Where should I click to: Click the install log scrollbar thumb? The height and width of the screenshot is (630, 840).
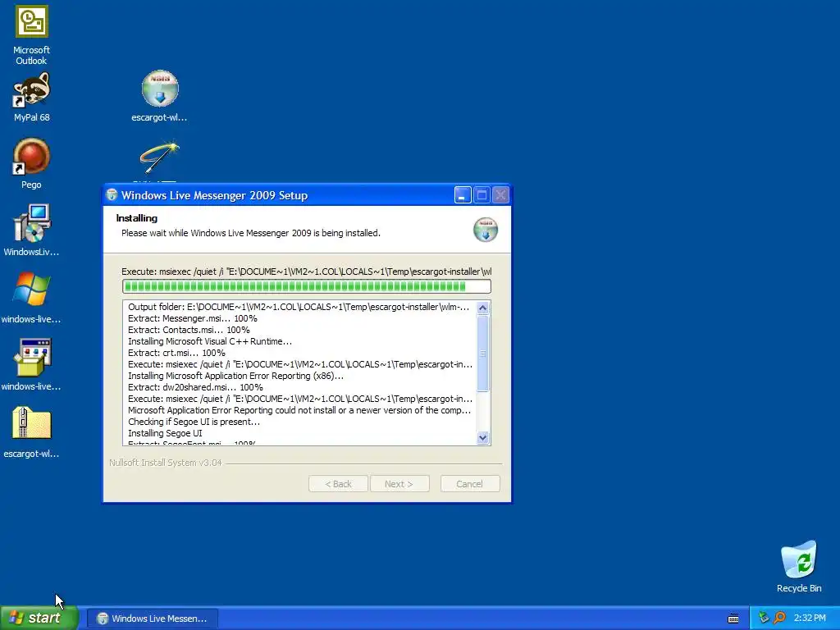(482, 354)
